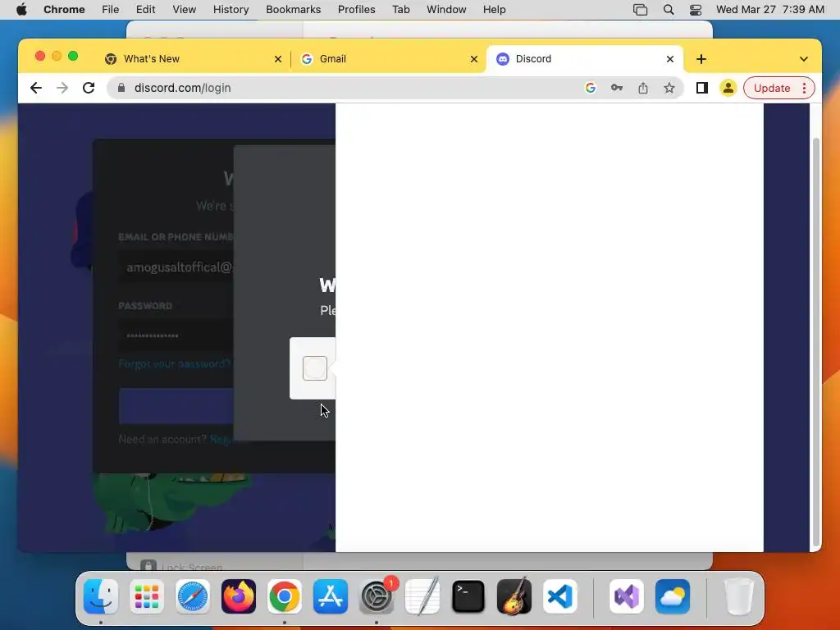Open TextEdit from the Dock
This screenshot has height=630, width=840.
pos(422,596)
